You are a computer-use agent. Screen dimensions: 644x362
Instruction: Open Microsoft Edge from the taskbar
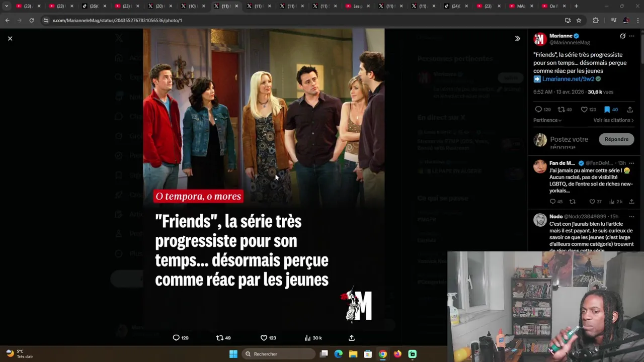[x=339, y=354]
